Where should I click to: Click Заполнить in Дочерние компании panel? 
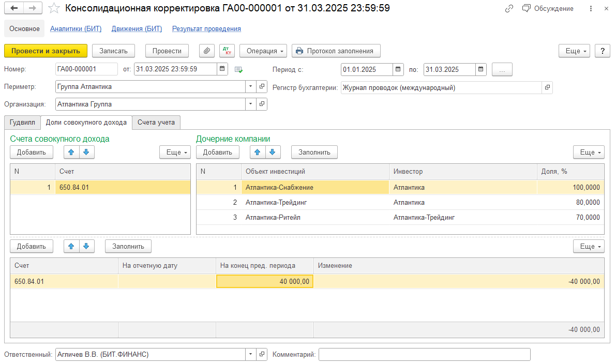314,152
